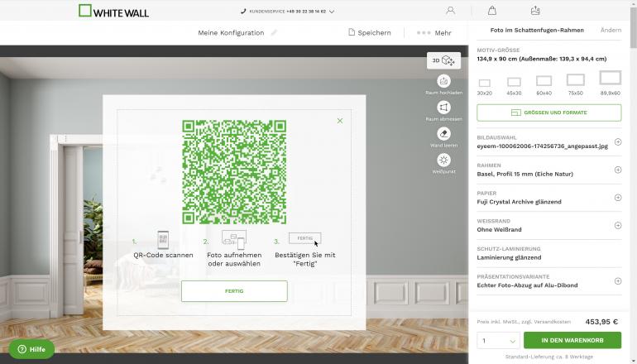Click Raum hochladen icon

[443, 81]
